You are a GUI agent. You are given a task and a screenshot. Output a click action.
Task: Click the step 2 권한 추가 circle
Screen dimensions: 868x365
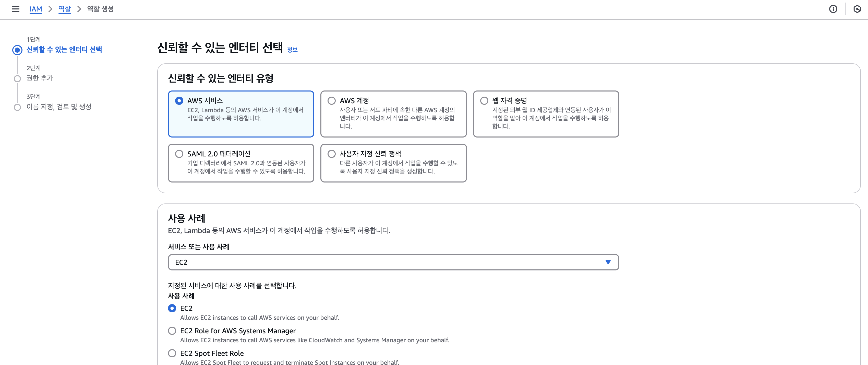[x=17, y=79]
